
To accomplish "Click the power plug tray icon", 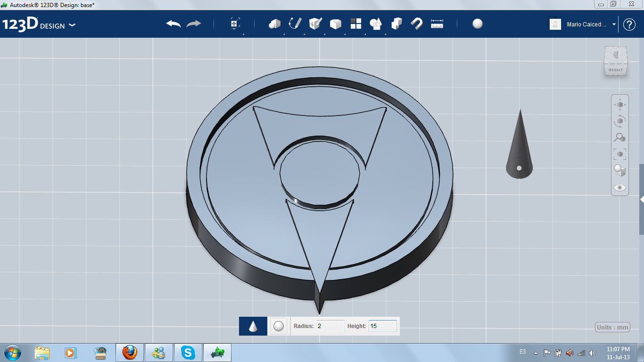I will pyautogui.click(x=559, y=353).
